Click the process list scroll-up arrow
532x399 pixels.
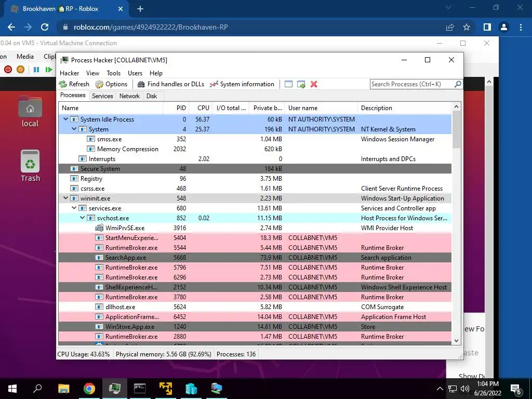point(456,107)
